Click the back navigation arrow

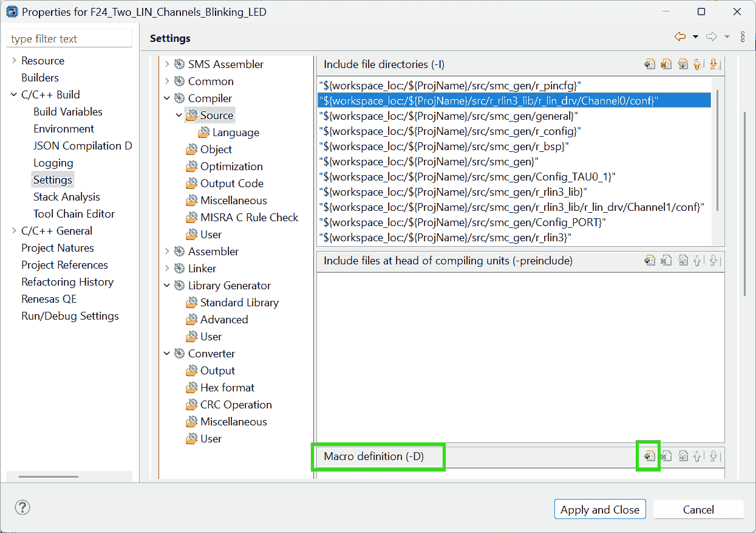click(x=680, y=37)
